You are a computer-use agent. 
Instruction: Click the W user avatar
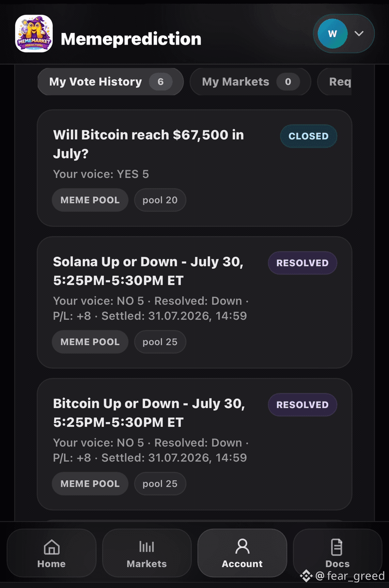tap(333, 34)
